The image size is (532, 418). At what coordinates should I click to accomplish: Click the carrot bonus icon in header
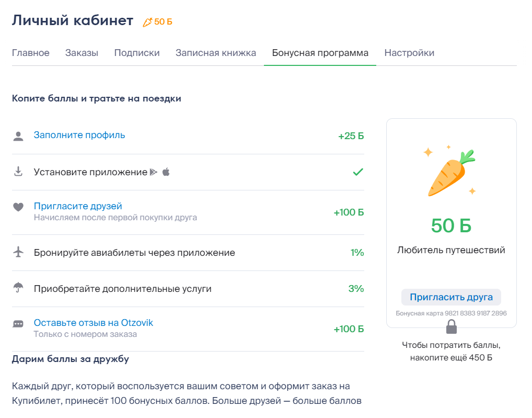tap(147, 22)
